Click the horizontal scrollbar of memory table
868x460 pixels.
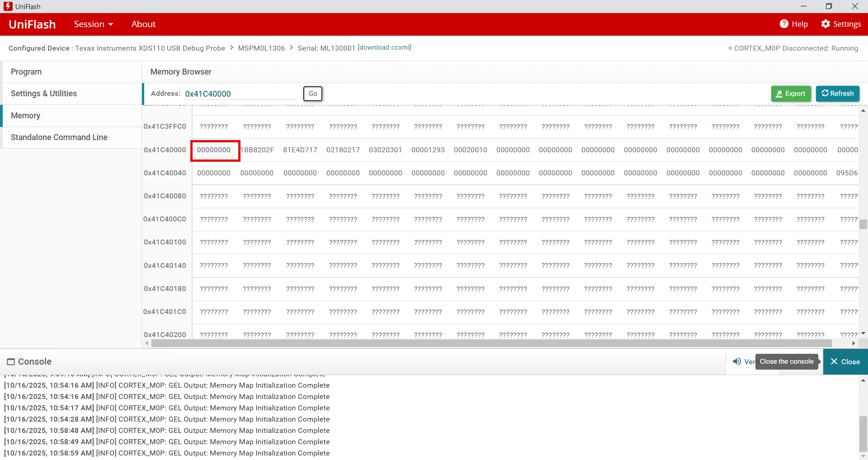coord(491,343)
